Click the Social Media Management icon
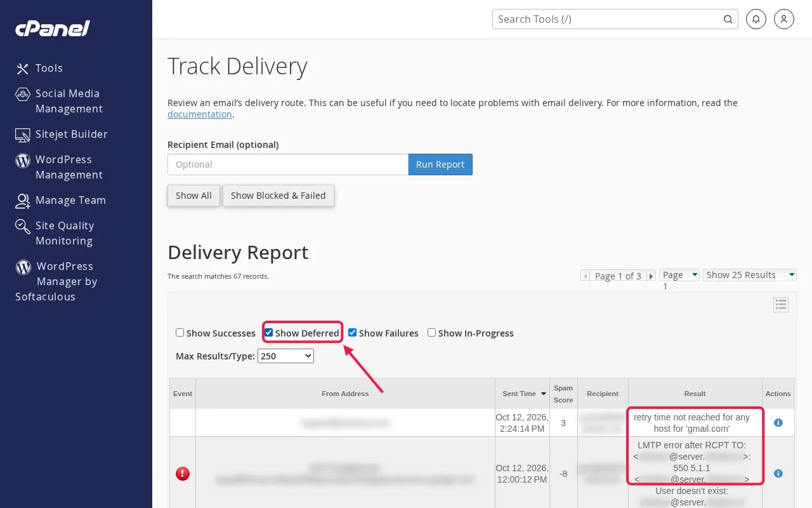The height and width of the screenshot is (508, 812). [x=23, y=94]
